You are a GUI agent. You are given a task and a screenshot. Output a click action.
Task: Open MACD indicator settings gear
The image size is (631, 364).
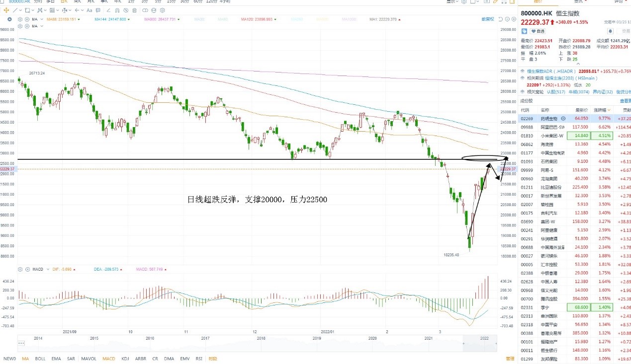pos(20,269)
